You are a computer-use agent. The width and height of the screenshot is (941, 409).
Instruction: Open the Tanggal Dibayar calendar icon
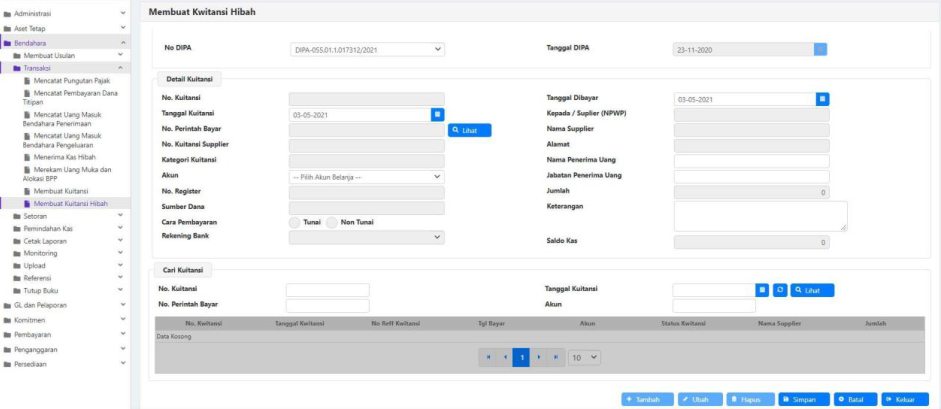coord(822,99)
